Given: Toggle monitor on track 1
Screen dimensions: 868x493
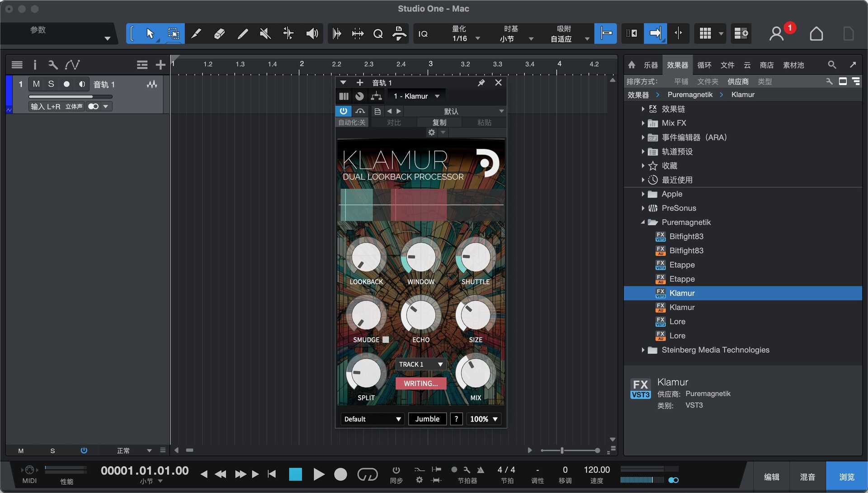Looking at the screenshot, I should 82,84.
